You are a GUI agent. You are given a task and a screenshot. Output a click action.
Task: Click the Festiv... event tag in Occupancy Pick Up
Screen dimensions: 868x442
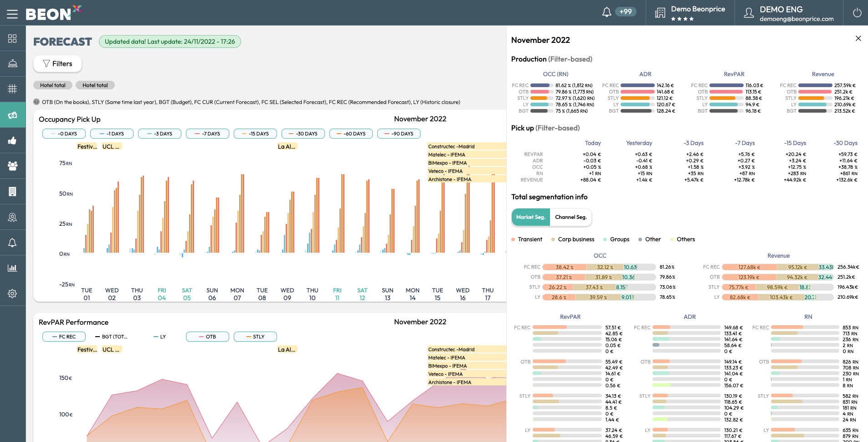[x=87, y=146]
